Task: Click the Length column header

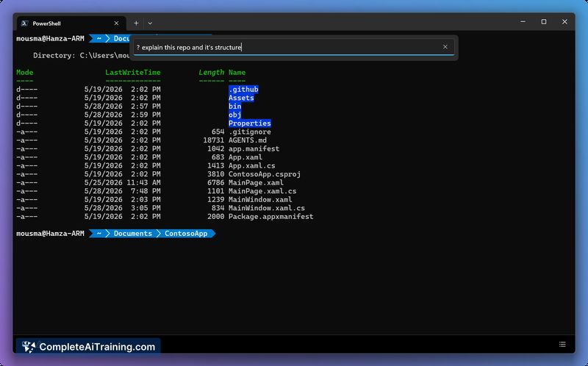Action: point(212,72)
